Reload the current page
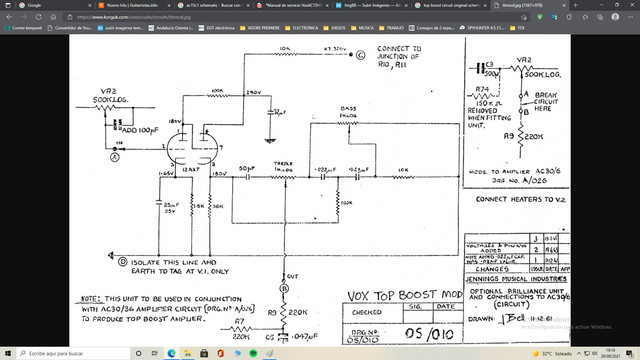 tap(38, 17)
